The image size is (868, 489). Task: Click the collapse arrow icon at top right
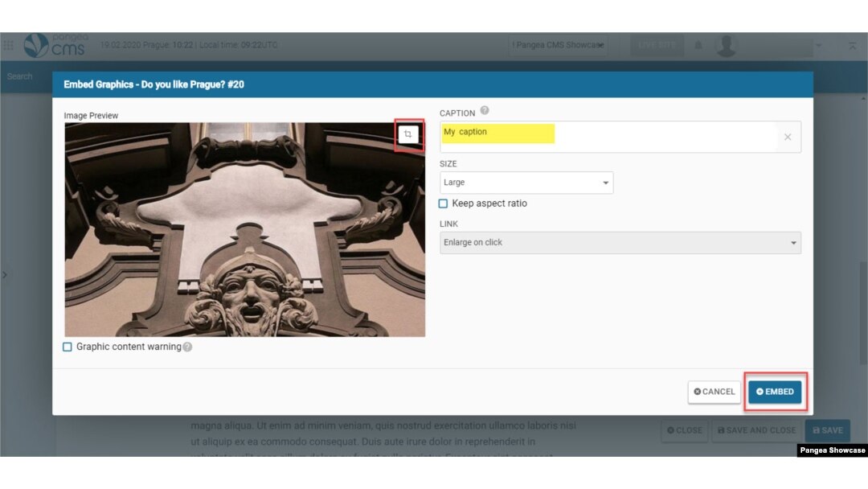point(852,46)
